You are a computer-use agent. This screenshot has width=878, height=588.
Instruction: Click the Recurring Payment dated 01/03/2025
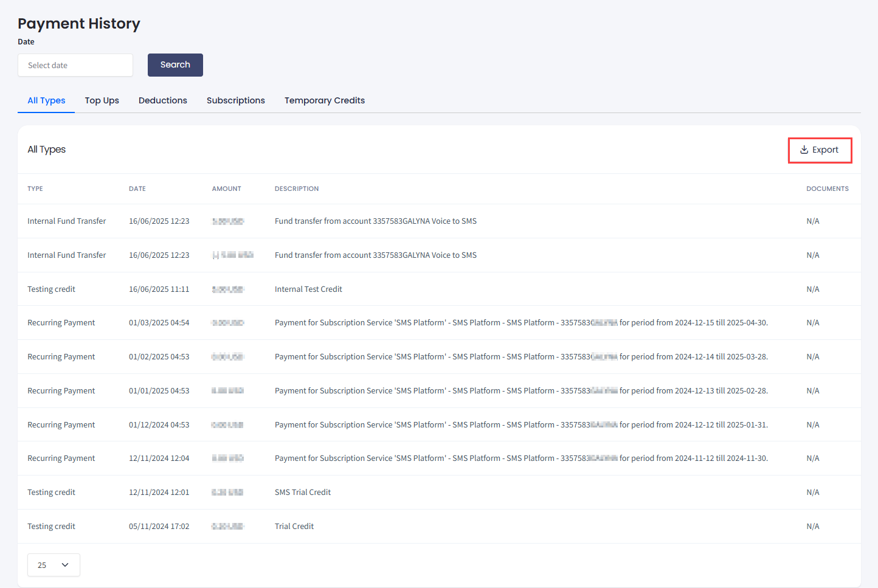pyautogui.click(x=61, y=322)
